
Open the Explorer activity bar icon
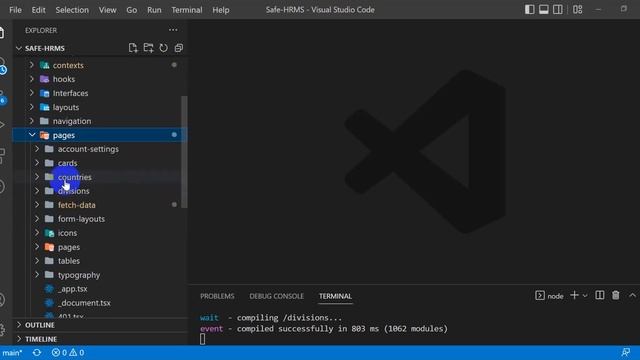[x=2, y=33]
